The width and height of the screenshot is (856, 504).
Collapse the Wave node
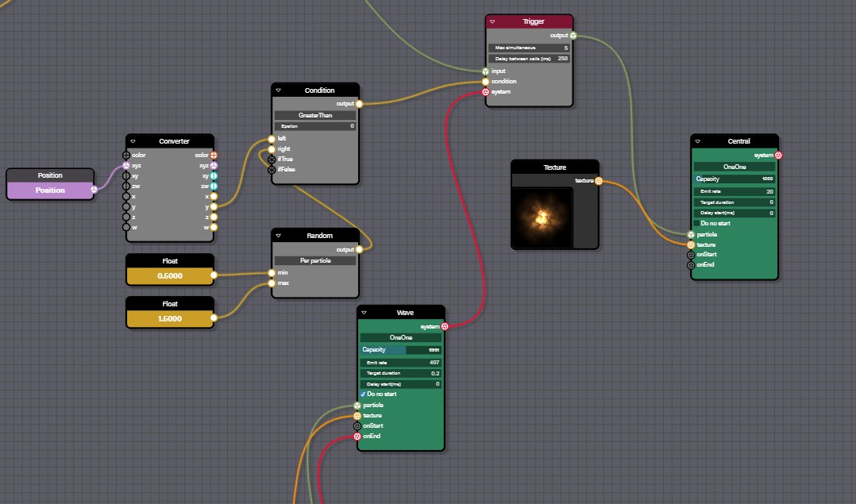pos(364,313)
